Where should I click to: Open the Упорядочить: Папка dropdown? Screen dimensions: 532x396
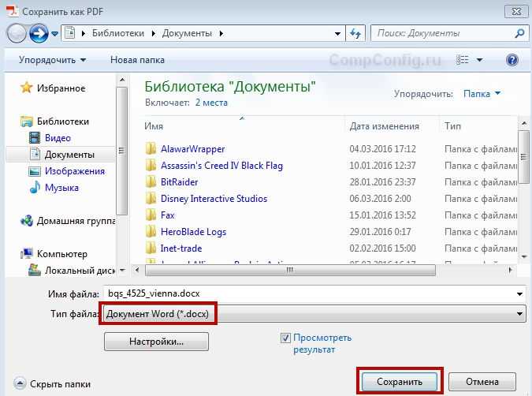[482, 94]
